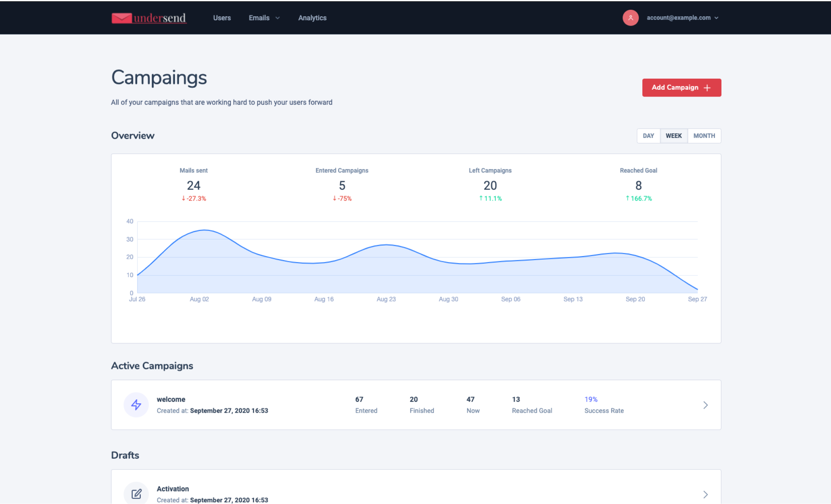Click the plus icon in Add Campaign
Viewport: 831px width, 504px height.
tap(707, 88)
